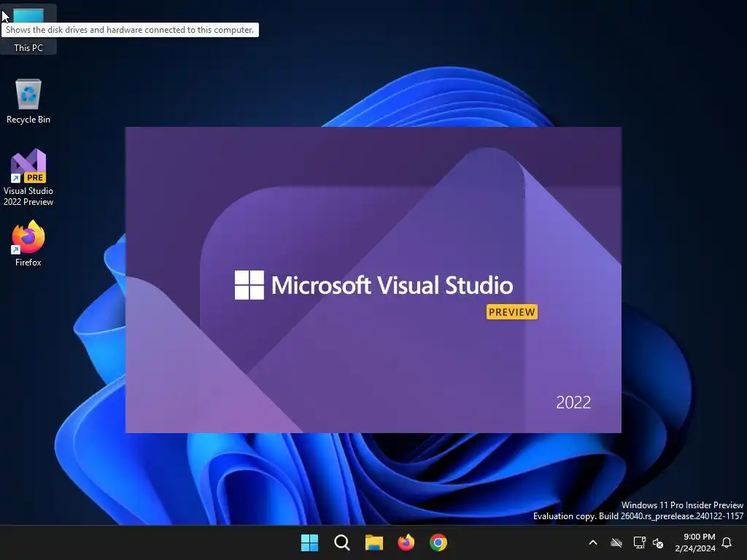Screen dimensions: 747x560
Task: Open File Explorer from the taskbar
Action: pos(374,542)
